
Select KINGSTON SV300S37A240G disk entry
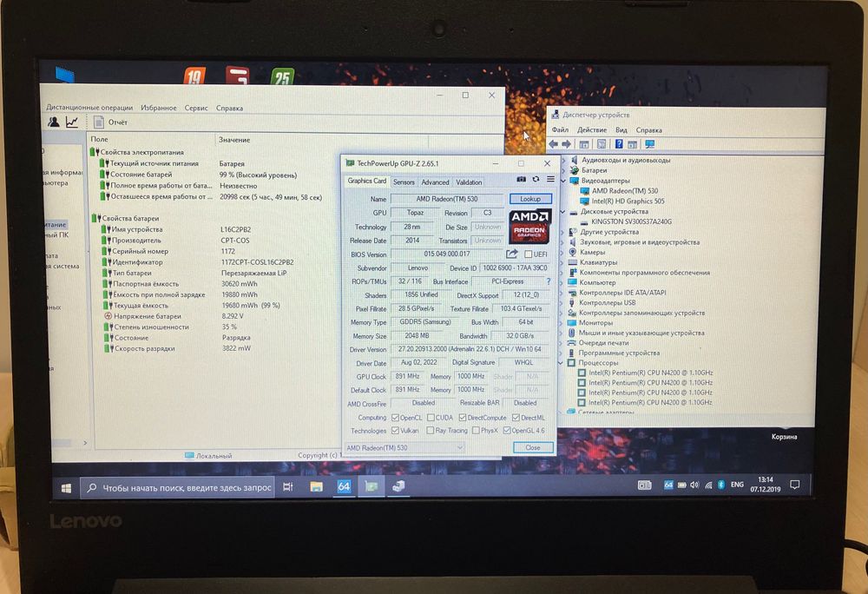(x=631, y=221)
